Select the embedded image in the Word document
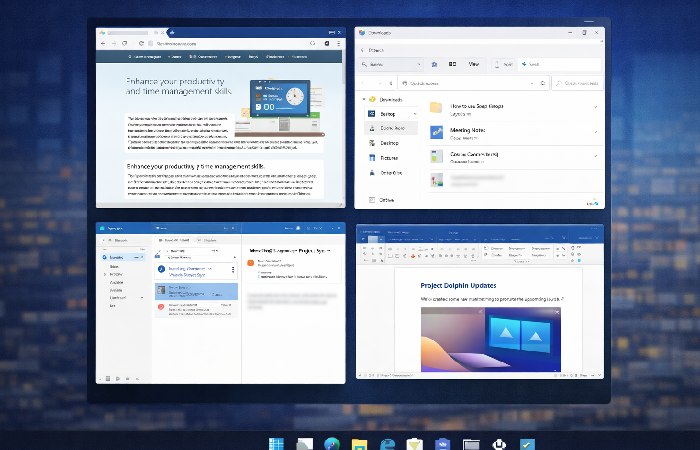Image resolution: width=700 pixels, height=450 pixels. [491, 339]
